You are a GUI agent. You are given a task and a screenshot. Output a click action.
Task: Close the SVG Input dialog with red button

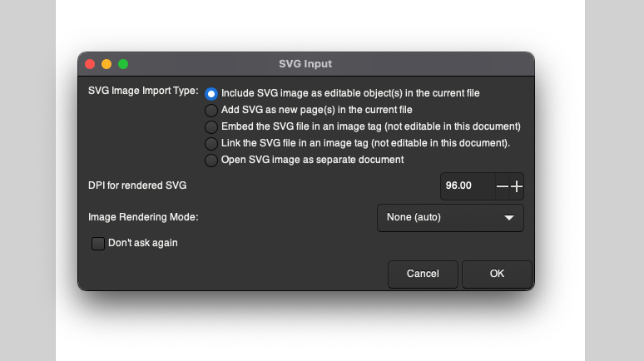90,64
